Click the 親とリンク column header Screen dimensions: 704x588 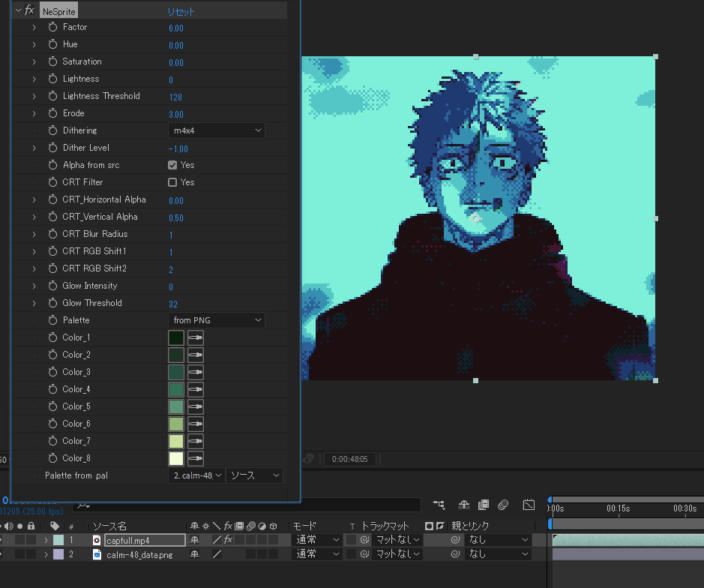pos(470,526)
